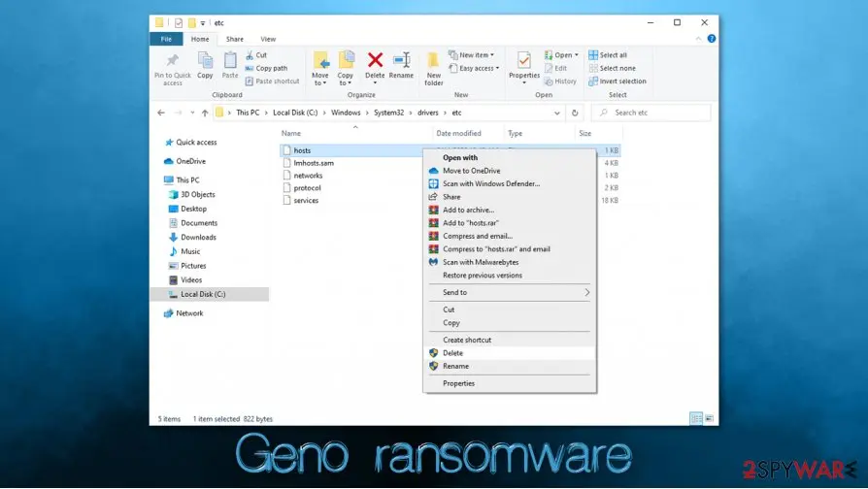Open the Move to ribbon button

pos(320,69)
